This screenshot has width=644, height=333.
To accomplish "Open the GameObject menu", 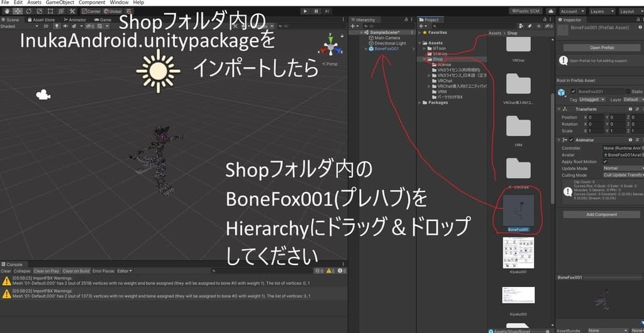I will 60,3.
